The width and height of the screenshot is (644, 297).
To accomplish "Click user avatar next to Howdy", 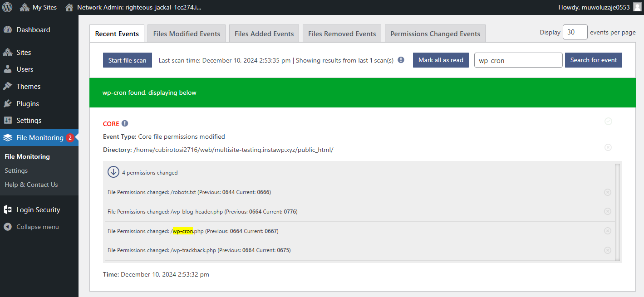I will [637, 7].
